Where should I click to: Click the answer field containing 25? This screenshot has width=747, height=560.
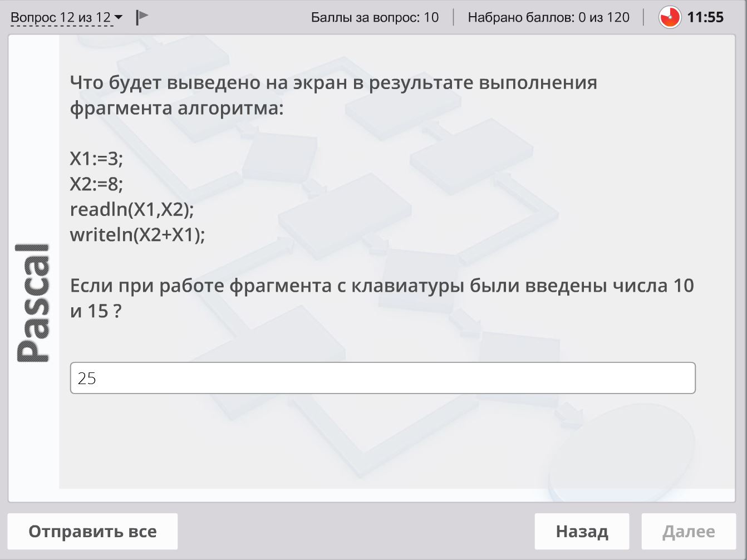(382, 378)
